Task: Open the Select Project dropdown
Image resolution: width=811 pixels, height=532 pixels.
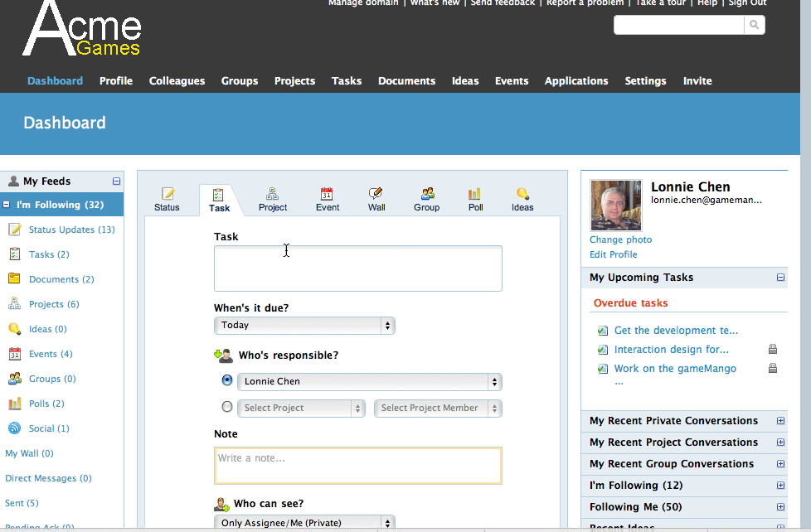Action: (300, 408)
